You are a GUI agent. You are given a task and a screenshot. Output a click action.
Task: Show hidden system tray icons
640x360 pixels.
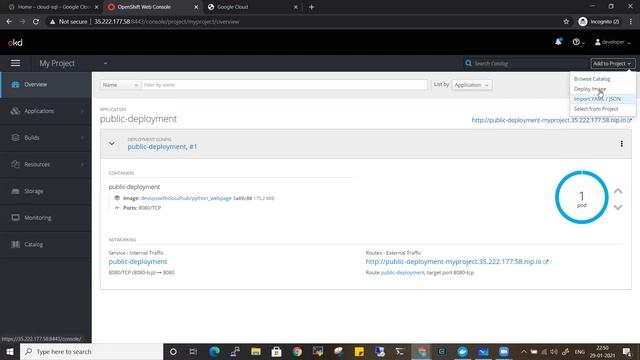tap(524, 352)
